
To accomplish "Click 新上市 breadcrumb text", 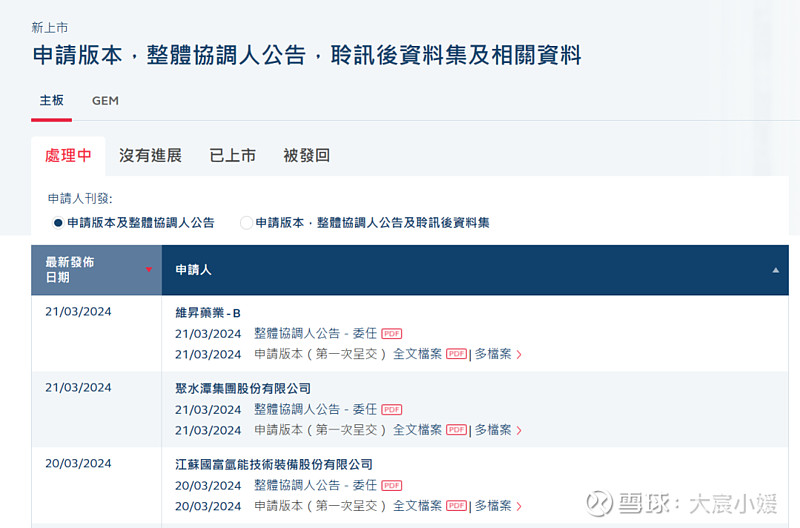I will tap(49, 28).
